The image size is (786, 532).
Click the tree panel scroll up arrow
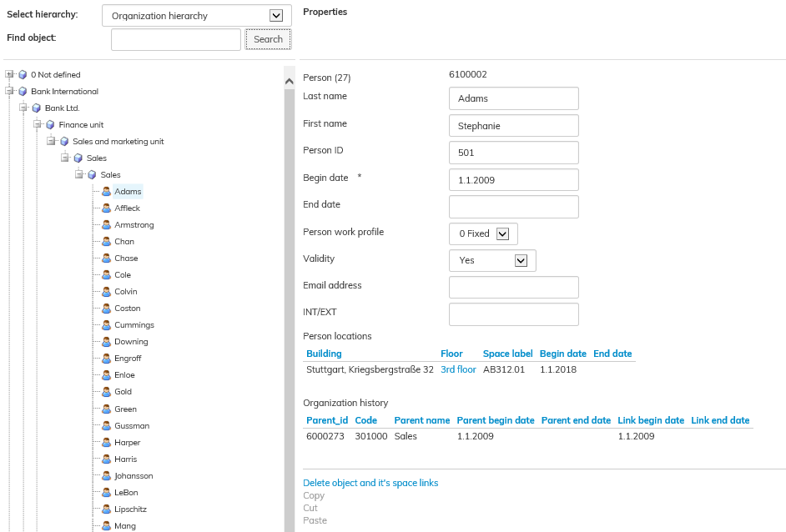coord(290,82)
